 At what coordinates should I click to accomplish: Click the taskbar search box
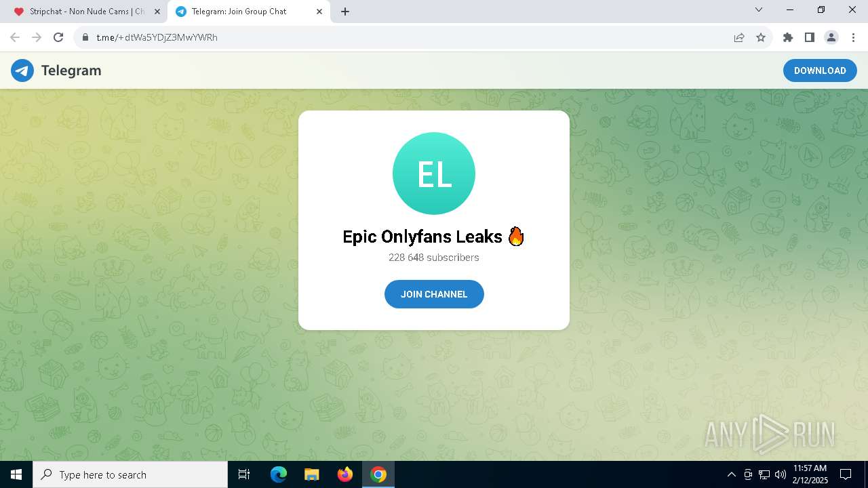pyautogui.click(x=130, y=474)
